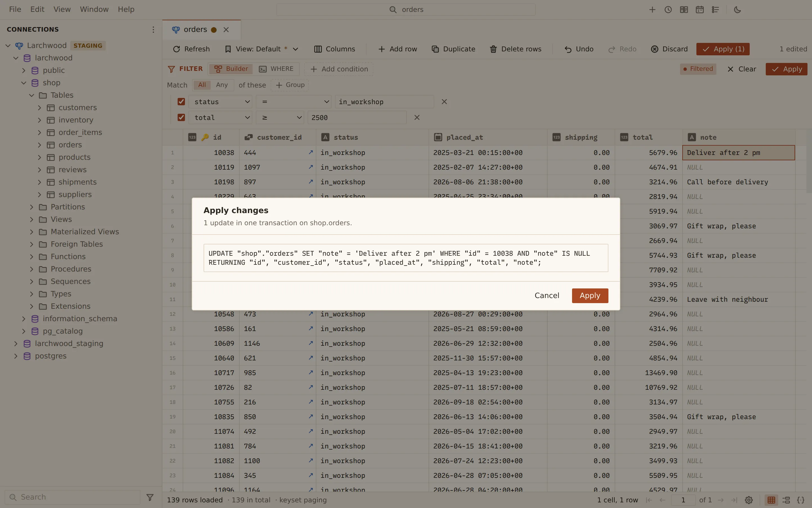Screen dimensions: 812x508
Task: Click the sidebar filter funnel icon
Action: (x=150, y=497)
